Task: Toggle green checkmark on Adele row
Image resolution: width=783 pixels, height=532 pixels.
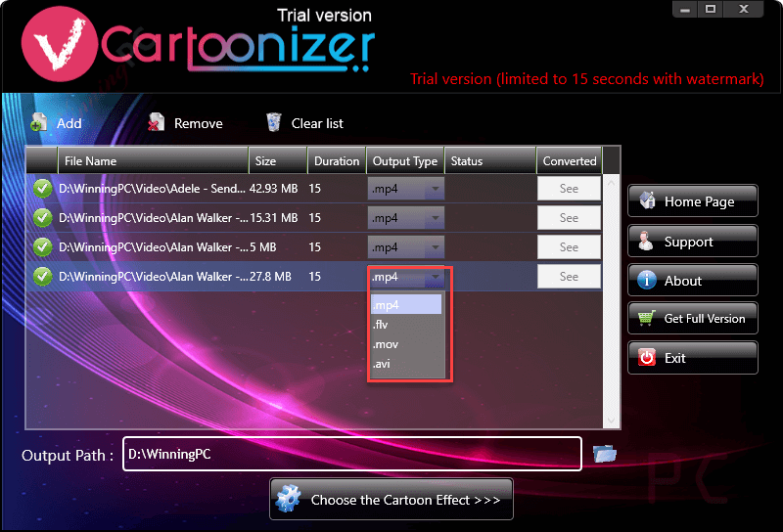Action: [x=42, y=189]
